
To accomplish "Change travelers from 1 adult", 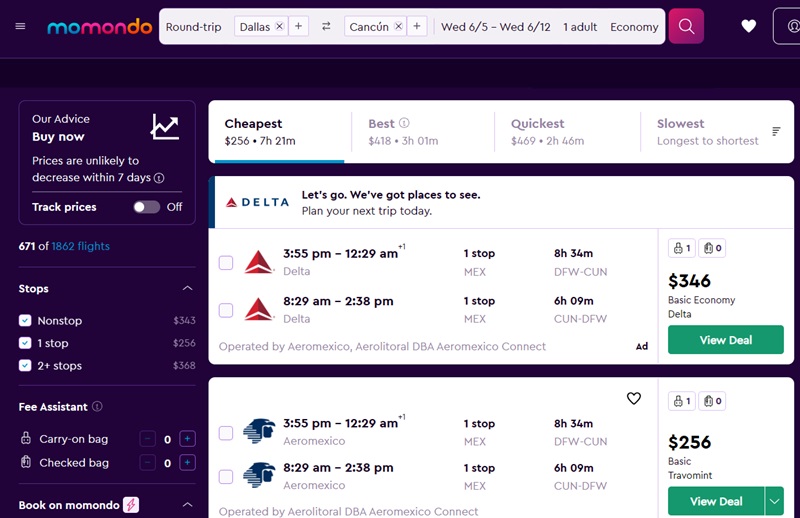I will point(580,27).
